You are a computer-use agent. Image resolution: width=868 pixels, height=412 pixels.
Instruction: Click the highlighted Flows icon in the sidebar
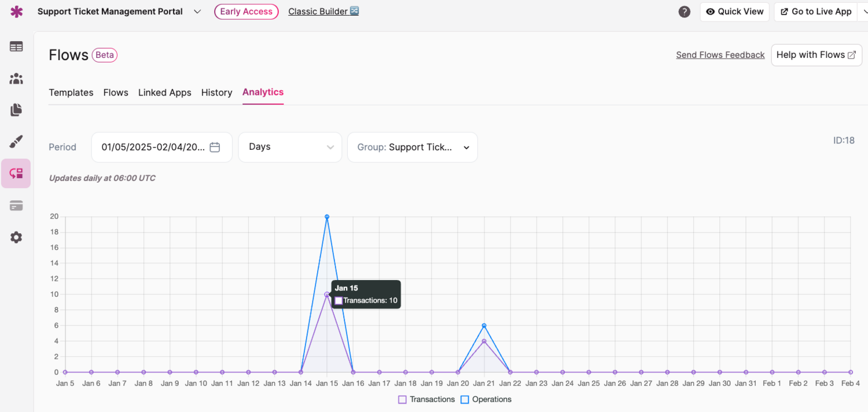click(16, 174)
